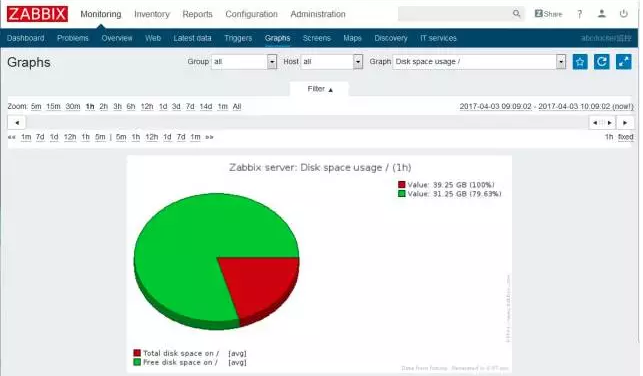This screenshot has height=376, width=643.
Task: Click the ZABBIX logo
Action: click(x=37, y=14)
